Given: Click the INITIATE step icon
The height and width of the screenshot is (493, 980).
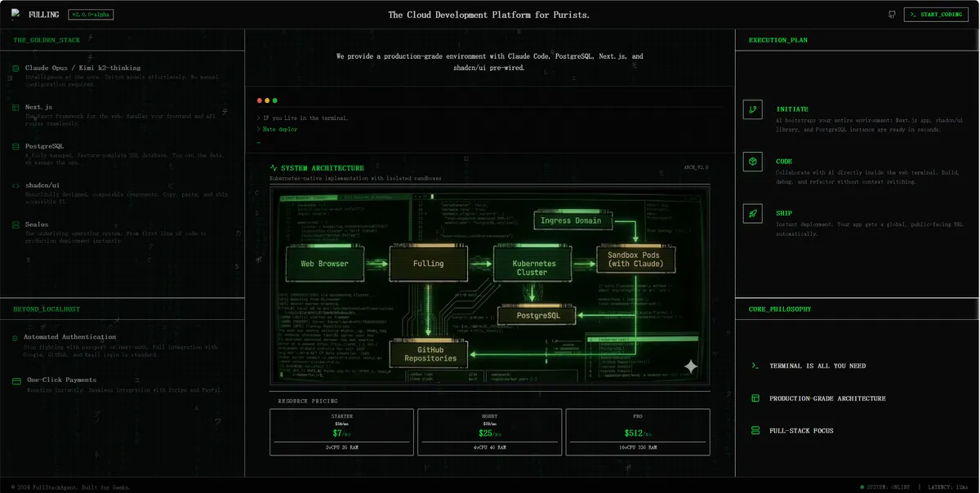Looking at the screenshot, I should (x=752, y=109).
